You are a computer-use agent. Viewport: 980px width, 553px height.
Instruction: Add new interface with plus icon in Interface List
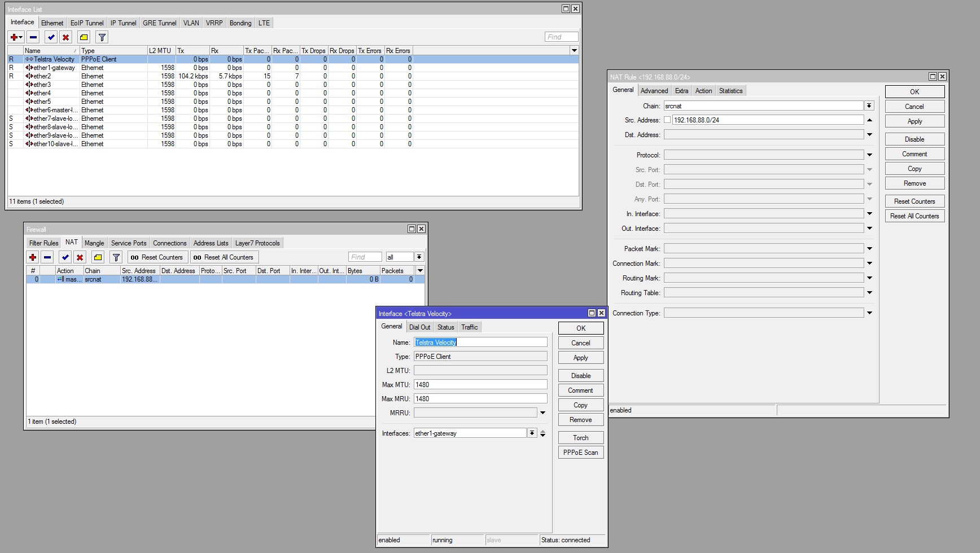[16, 37]
